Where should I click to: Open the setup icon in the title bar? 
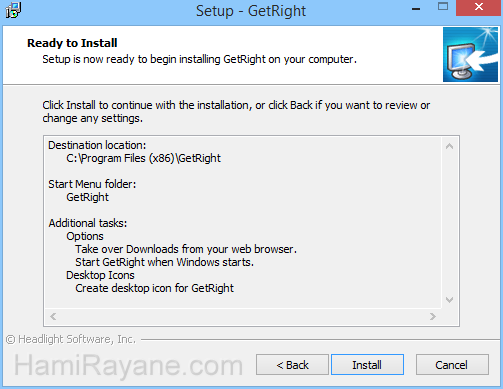point(13,10)
